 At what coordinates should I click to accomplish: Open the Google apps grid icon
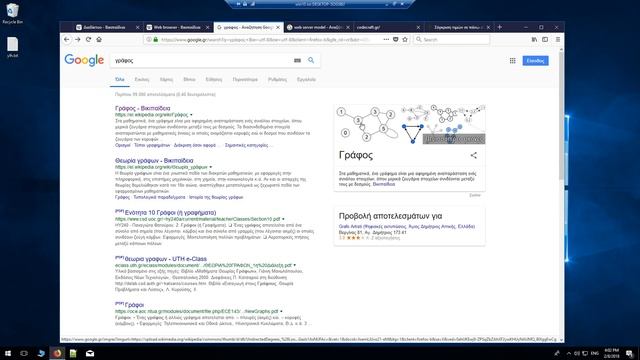512,61
